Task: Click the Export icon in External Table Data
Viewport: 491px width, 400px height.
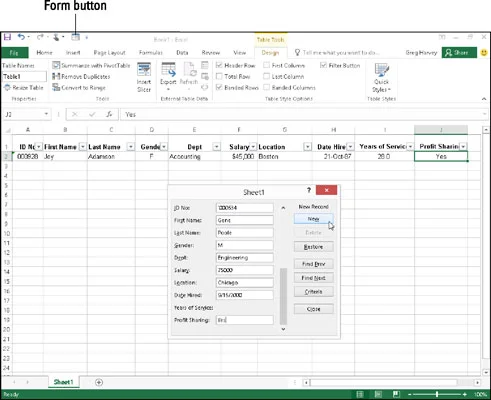Action: [x=168, y=77]
